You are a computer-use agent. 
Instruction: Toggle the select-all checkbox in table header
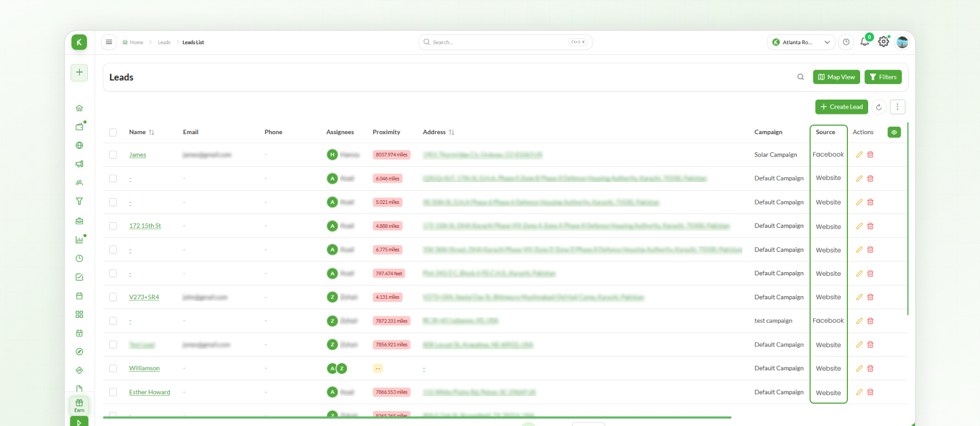tap(113, 132)
